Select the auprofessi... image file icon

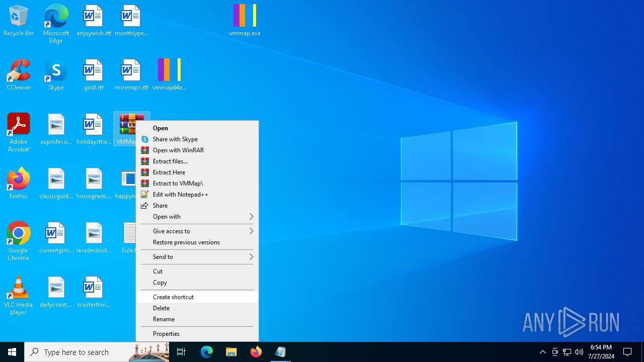(x=56, y=129)
